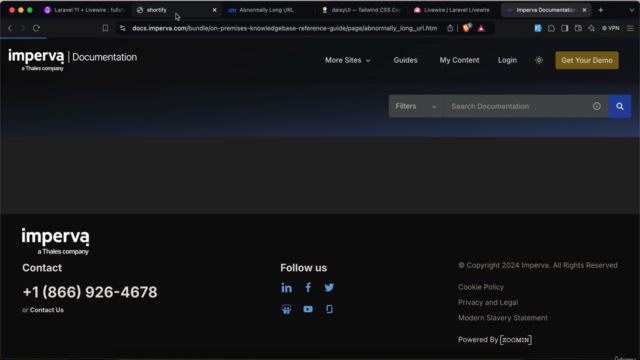This screenshot has width=640, height=360.
Task: Open My Content link
Action: click(x=459, y=60)
